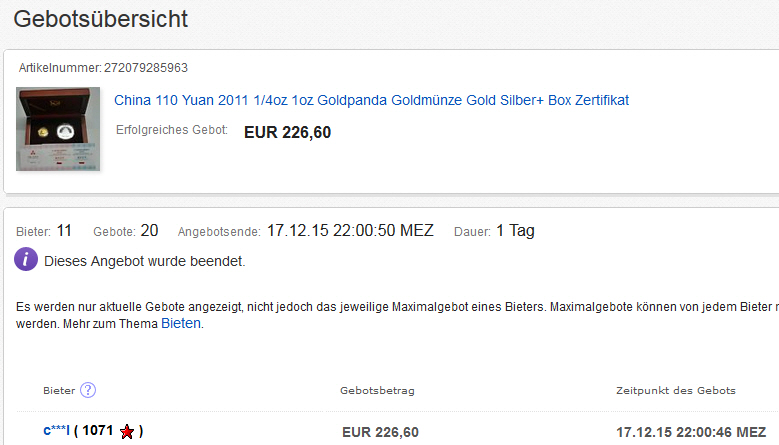Viewport: 779px width, 445px height.
Task: Click the purple info icon
Action: pyautogui.click(x=26, y=261)
